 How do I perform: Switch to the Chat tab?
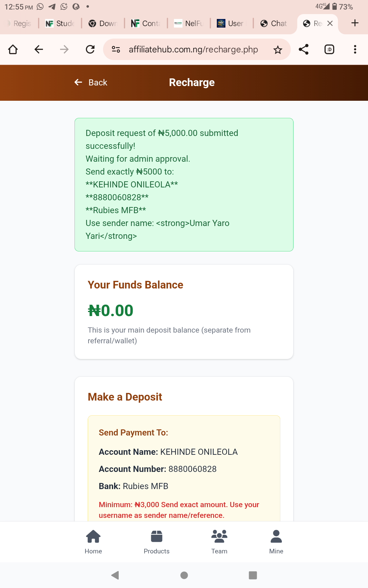pos(274,23)
